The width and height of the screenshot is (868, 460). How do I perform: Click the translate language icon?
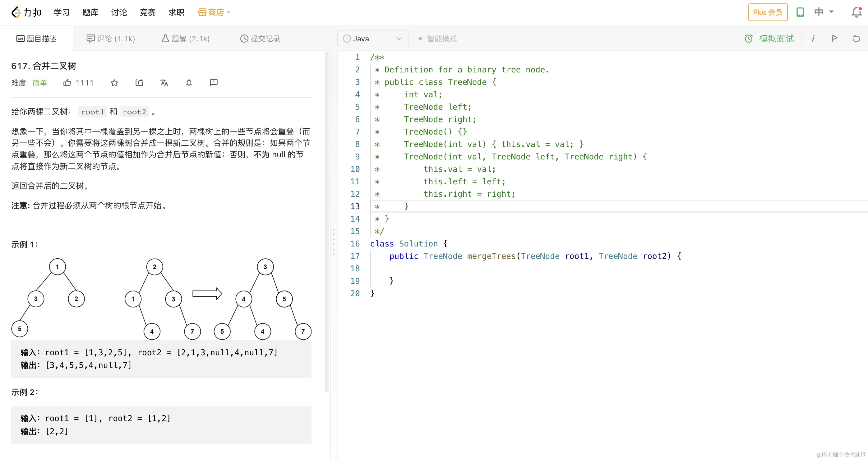164,82
